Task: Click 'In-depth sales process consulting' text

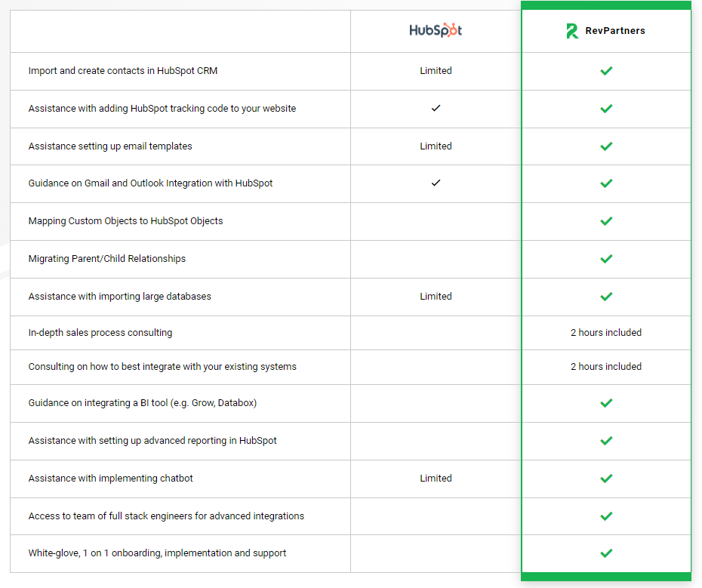Action: 100,333
